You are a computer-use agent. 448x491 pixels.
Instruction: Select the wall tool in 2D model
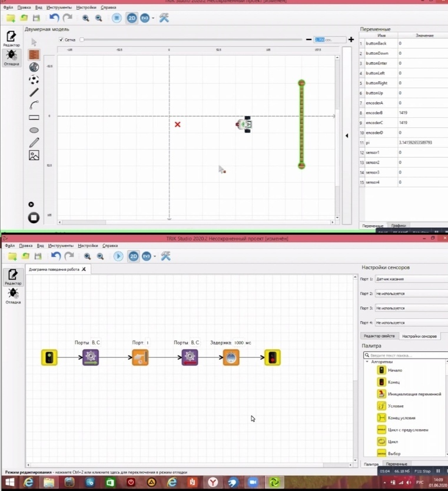(x=34, y=54)
